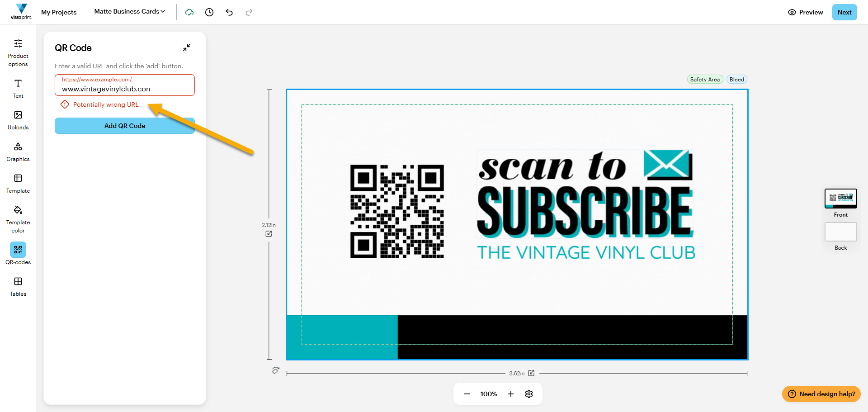Redo the last action
Screen dimensions: 868x412
[x=249, y=12]
